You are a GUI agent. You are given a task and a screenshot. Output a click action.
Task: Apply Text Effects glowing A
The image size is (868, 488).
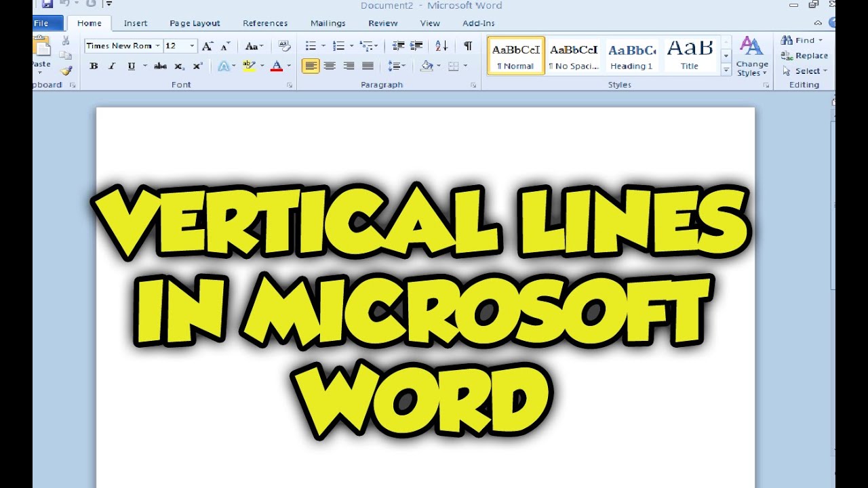[223, 66]
